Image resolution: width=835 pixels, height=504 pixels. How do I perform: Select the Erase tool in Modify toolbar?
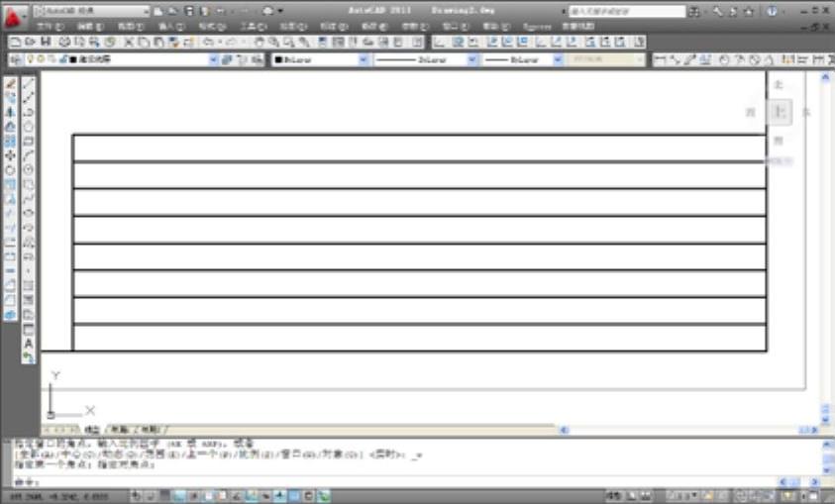10,83
